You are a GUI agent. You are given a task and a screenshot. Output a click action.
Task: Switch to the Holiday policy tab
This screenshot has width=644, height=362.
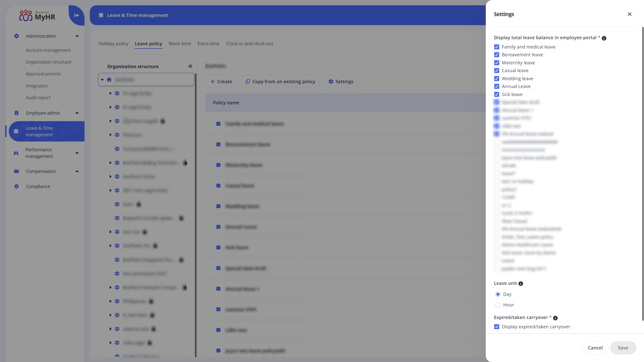(113, 43)
